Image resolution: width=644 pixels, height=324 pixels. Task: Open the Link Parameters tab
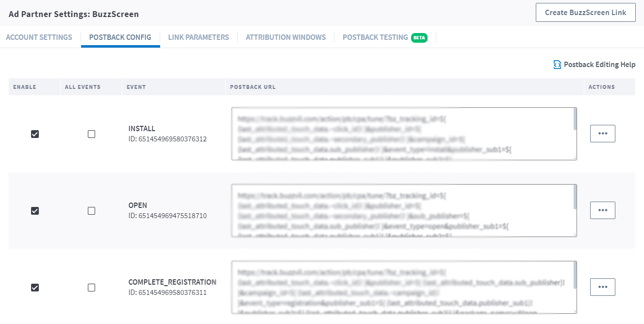(198, 37)
